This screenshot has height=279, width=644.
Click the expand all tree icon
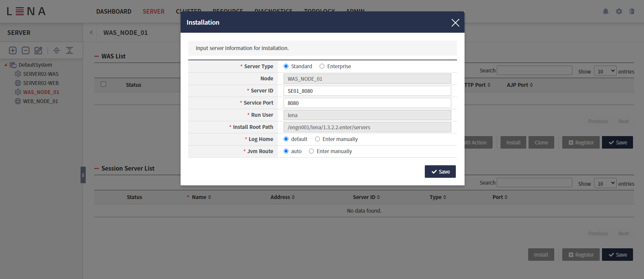pyautogui.click(x=57, y=50)
